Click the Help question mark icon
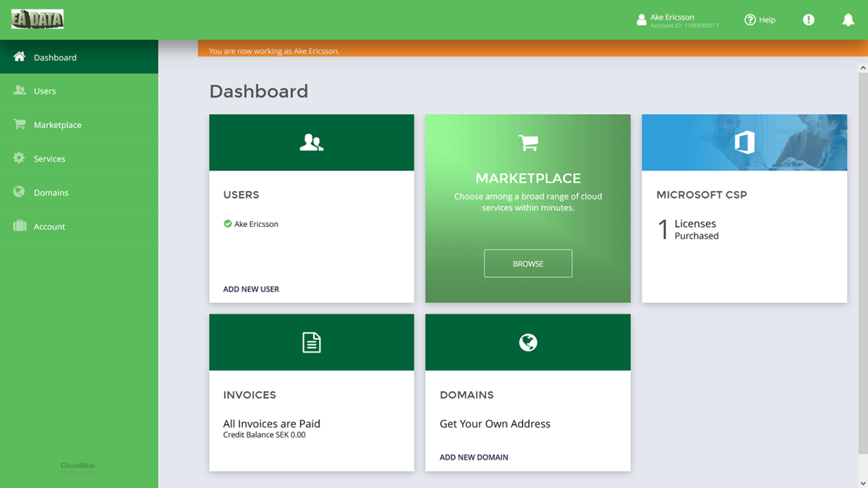Screen dimensions: 868x488 [x=750, y=20]
